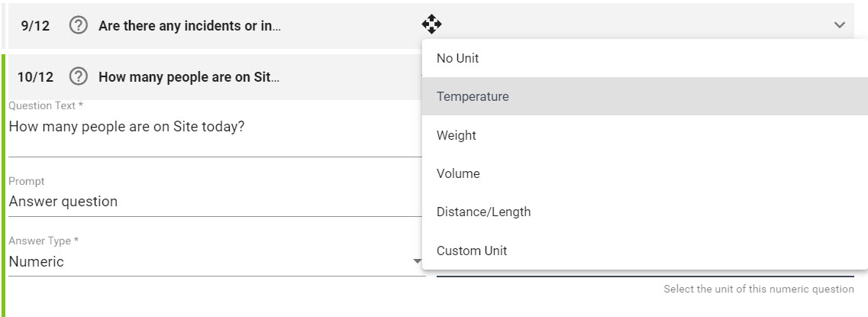Click the 'Select the unit' helper text
The height and width of the screenshot is (317, 868).
pyautogui.click(x=758, y=289)
